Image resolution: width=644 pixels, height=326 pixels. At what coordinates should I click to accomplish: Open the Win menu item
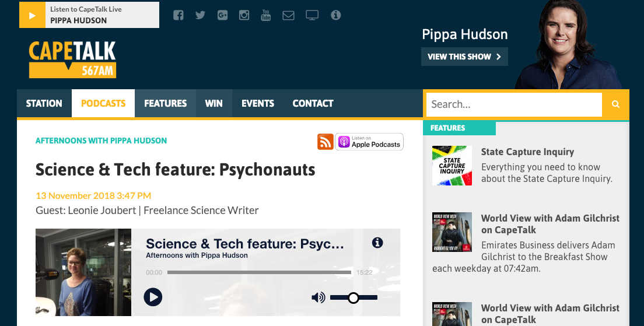point(214,103)
